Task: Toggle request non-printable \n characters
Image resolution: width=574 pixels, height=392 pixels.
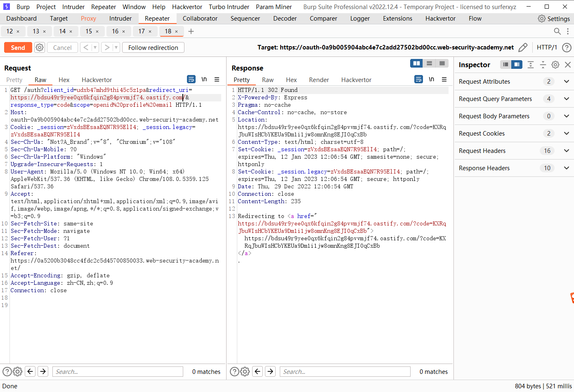Action: click(x=204, y=79)
